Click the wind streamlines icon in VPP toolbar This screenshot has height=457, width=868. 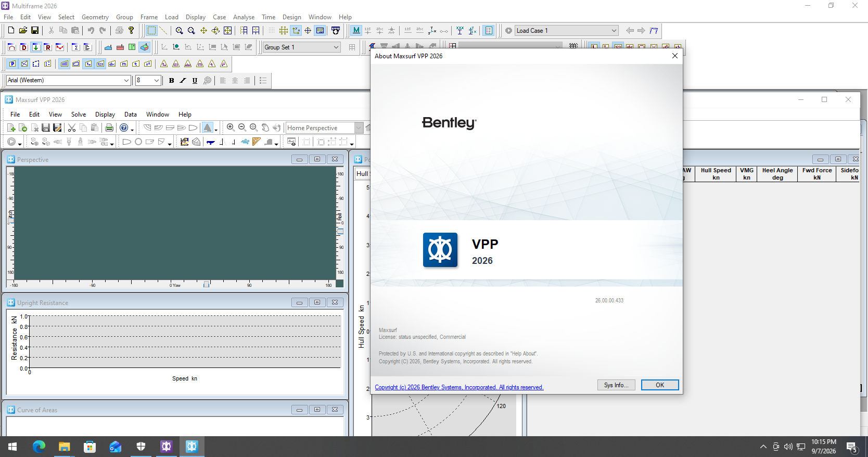click(245, 142)
